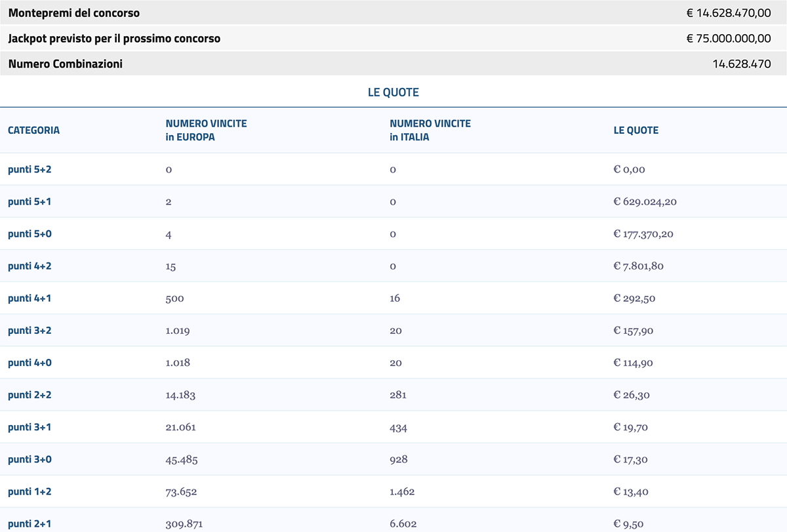Image resolution: width=787 pixels, height=532 pixels.
Task: Click the 'punti 4+2' category
Action: [x=30, y=266]
